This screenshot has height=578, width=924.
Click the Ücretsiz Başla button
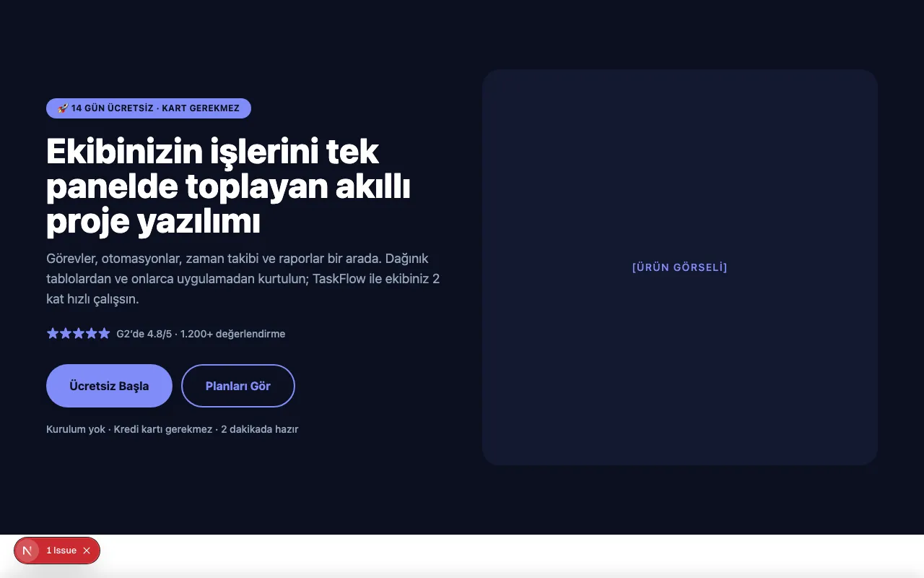[109, 386]
